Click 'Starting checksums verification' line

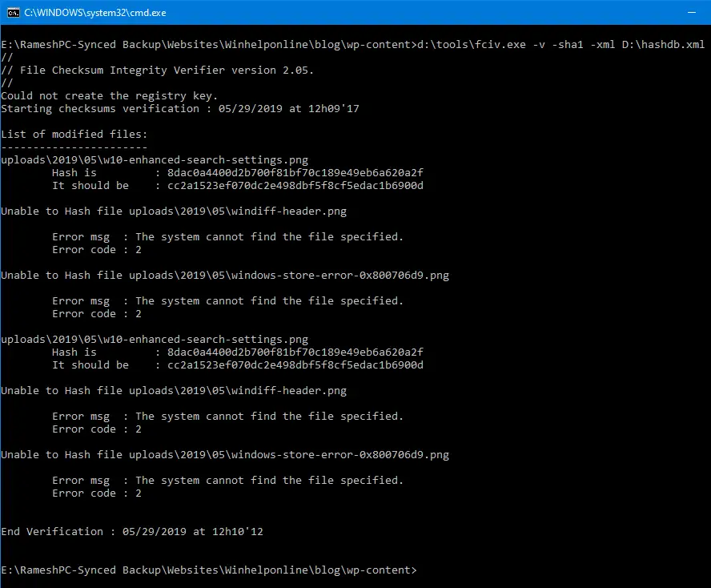tap(180, 109)
